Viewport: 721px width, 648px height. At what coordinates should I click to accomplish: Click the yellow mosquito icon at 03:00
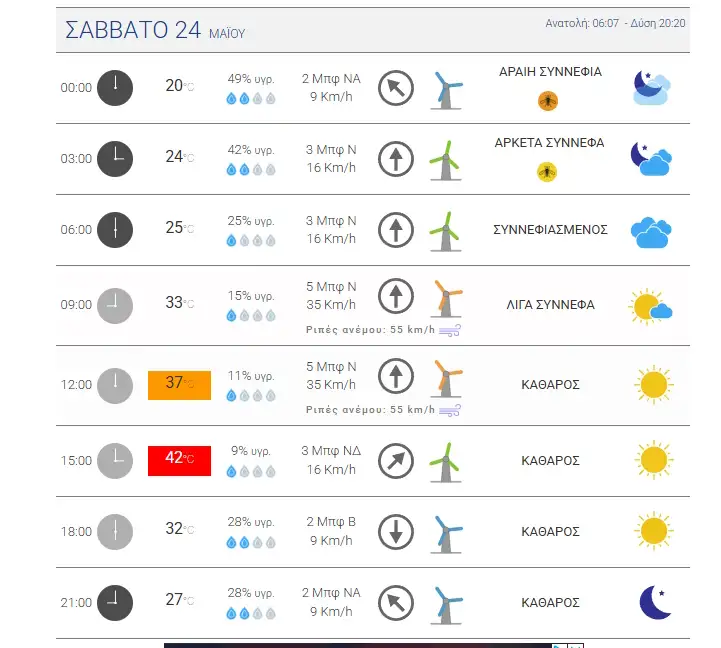[547, 172]
